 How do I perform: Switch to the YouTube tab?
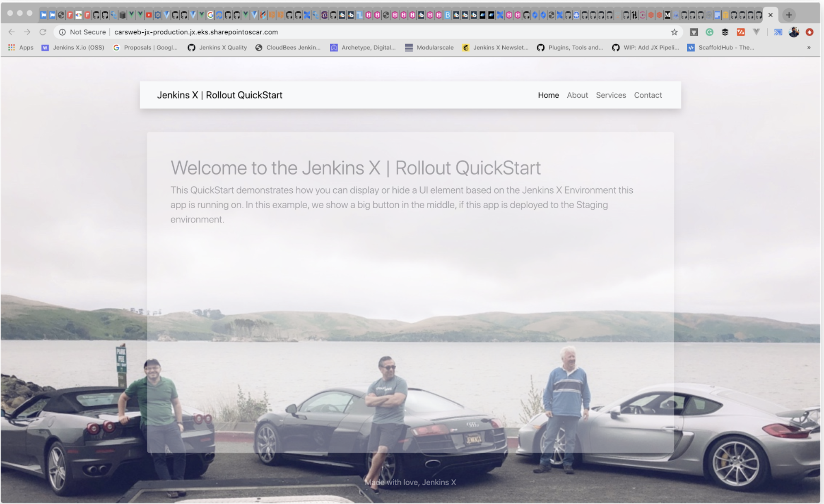pos(149,15)
